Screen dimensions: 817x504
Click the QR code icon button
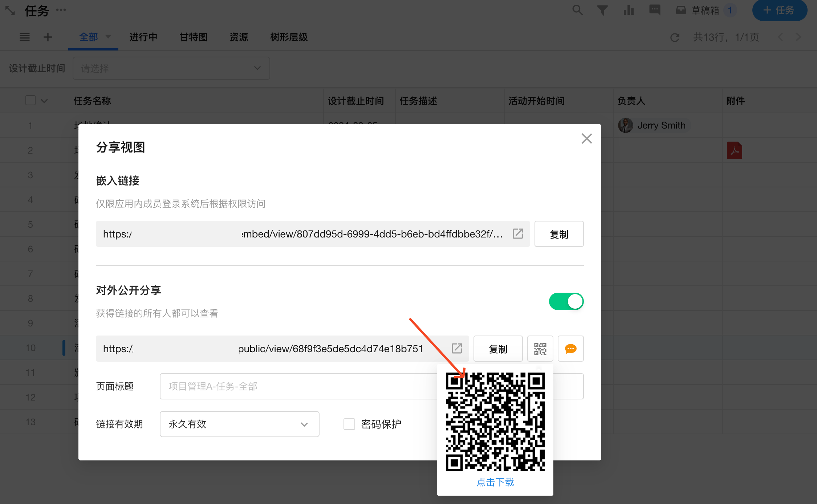pyautogui.click(x=540, y=349)
